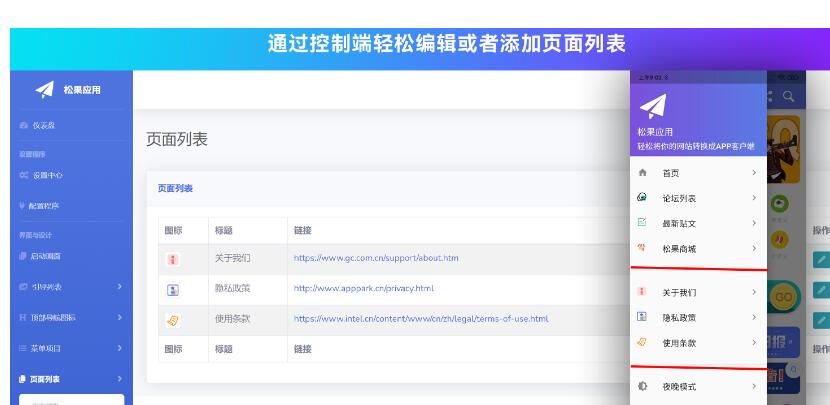Image resolution: width=830 pixels, height=405 pixels.
Task: Select the 关于我们 title cell in table
Action: click(x=232, y=258)
